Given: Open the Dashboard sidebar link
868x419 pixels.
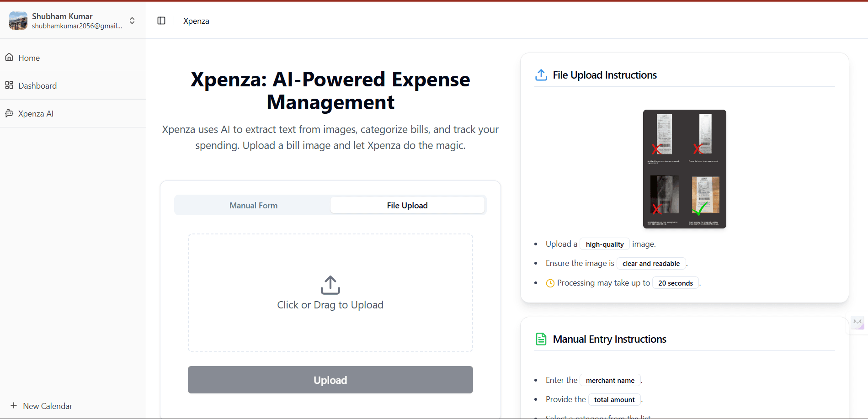Looking at the screenshot, I should [37, 86].
